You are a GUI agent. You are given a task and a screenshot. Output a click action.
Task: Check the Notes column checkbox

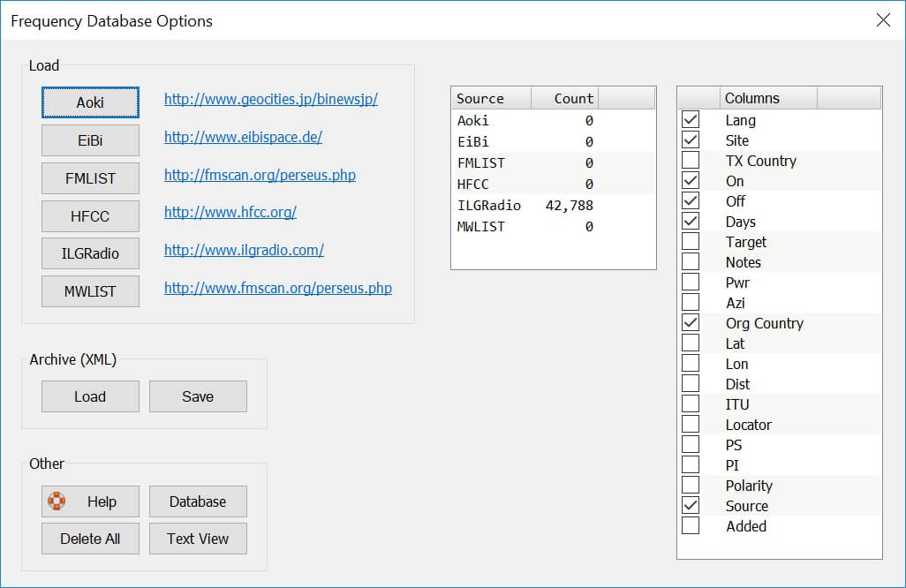tap(691, 262)
